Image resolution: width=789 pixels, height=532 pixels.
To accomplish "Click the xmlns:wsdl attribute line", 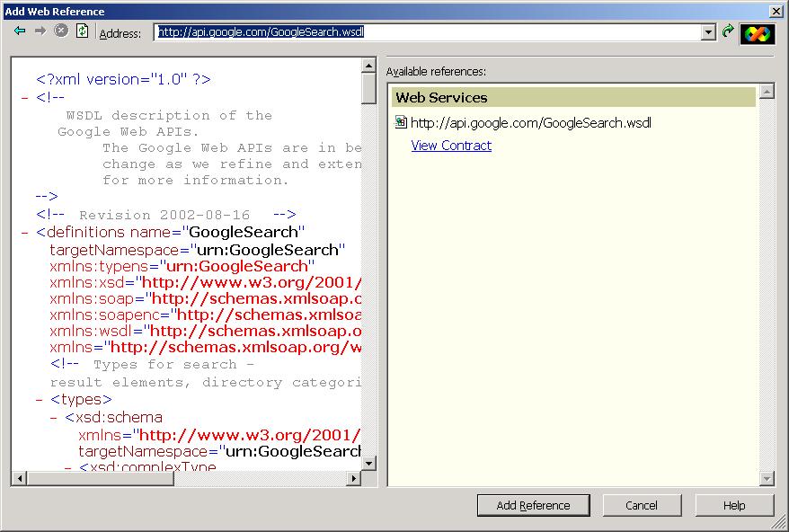I will pyautogui.click(x=205, y=331).
